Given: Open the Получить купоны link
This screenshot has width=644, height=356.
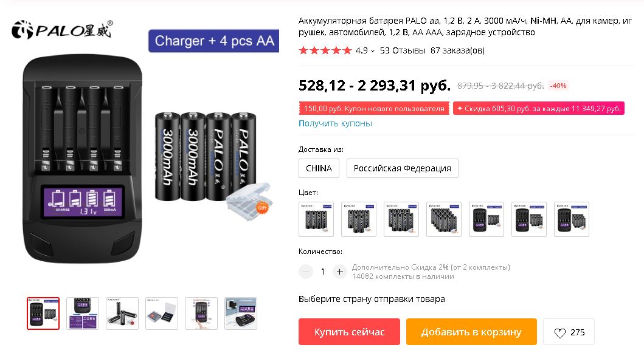Looking at the screenshot, I should pyautogui.click(x=335, y=123).
